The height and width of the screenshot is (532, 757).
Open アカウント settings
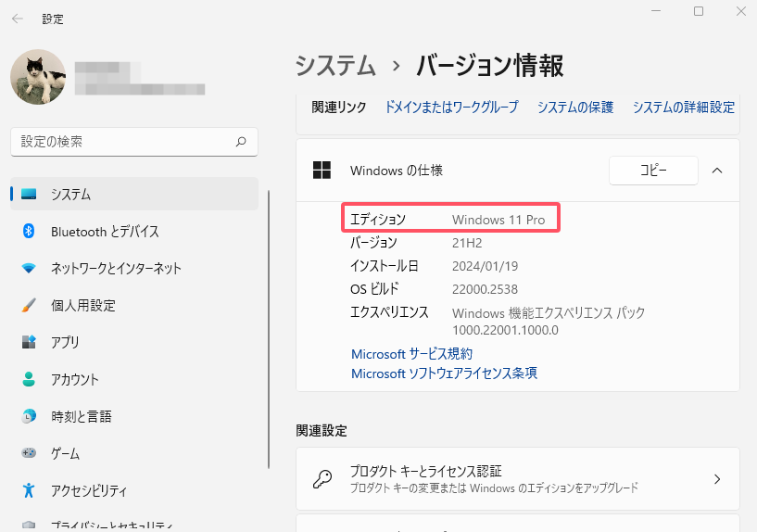pos(134,379)
